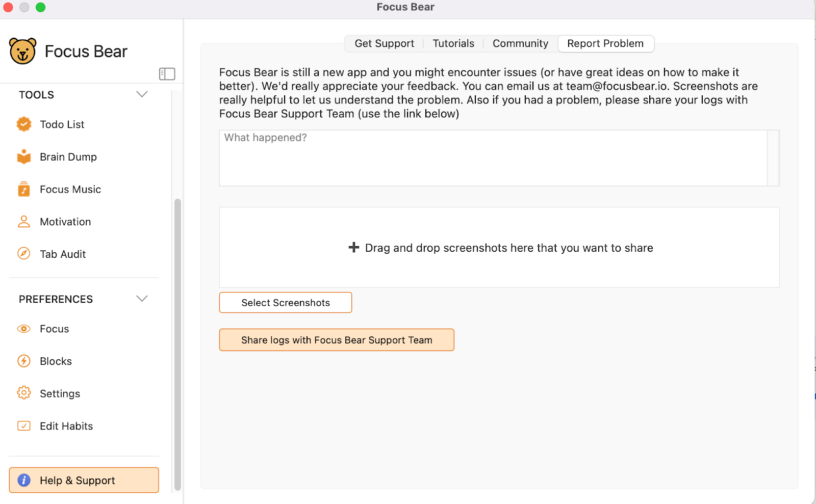Click the Focus Bear window title

[405, 7]
